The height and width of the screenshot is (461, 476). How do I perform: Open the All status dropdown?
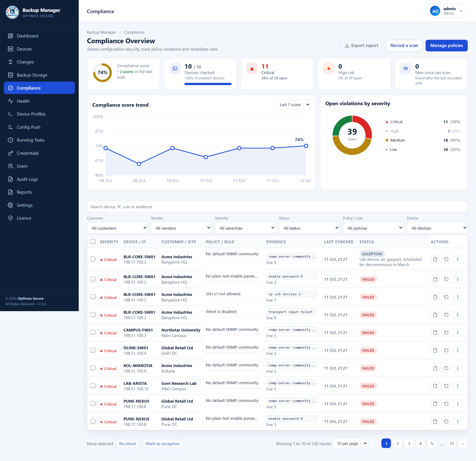coord(309,228)
